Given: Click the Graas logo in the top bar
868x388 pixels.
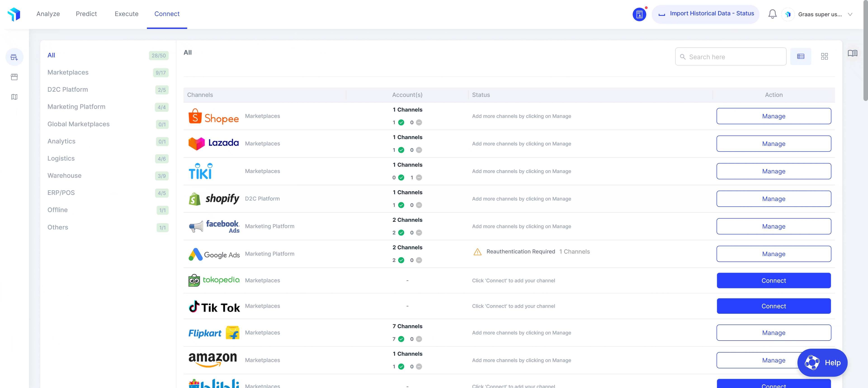Looking at the screenshot, I should point(14,14).
